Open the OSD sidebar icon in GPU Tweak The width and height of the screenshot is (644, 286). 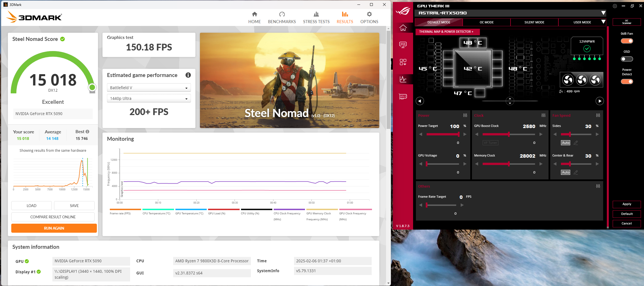403,45
